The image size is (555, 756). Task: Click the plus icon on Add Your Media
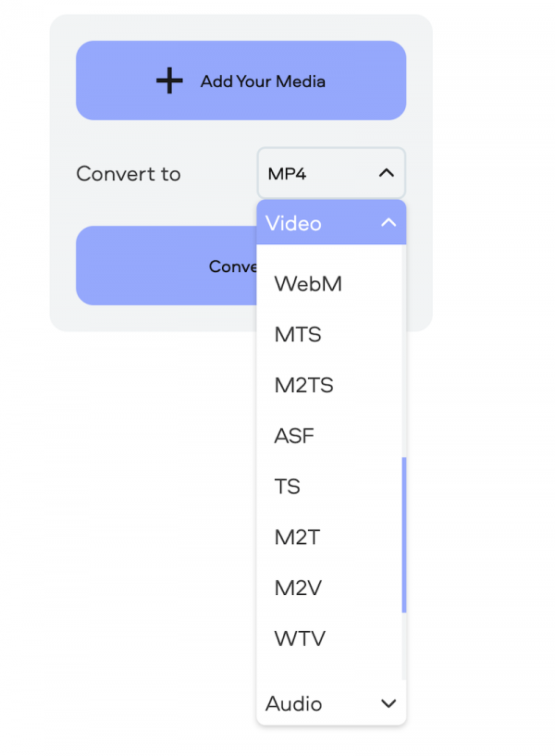tap(169, 81)
